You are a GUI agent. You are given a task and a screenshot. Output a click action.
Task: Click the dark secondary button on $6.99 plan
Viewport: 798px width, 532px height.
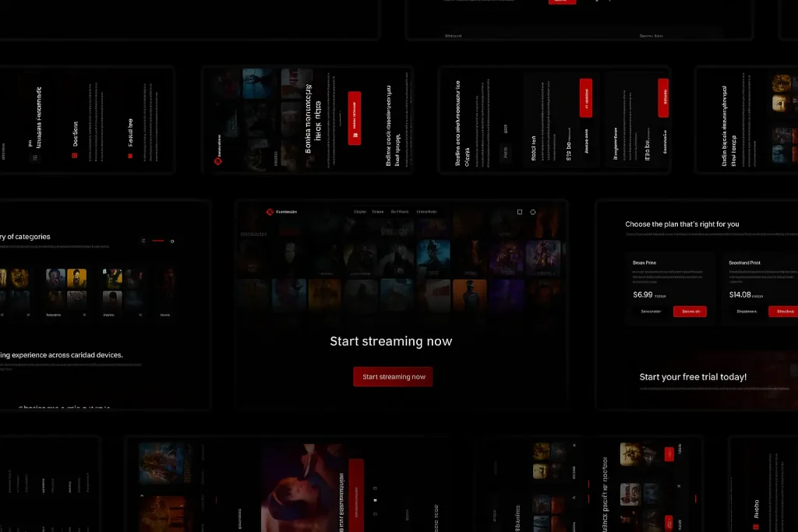[651, 312]
